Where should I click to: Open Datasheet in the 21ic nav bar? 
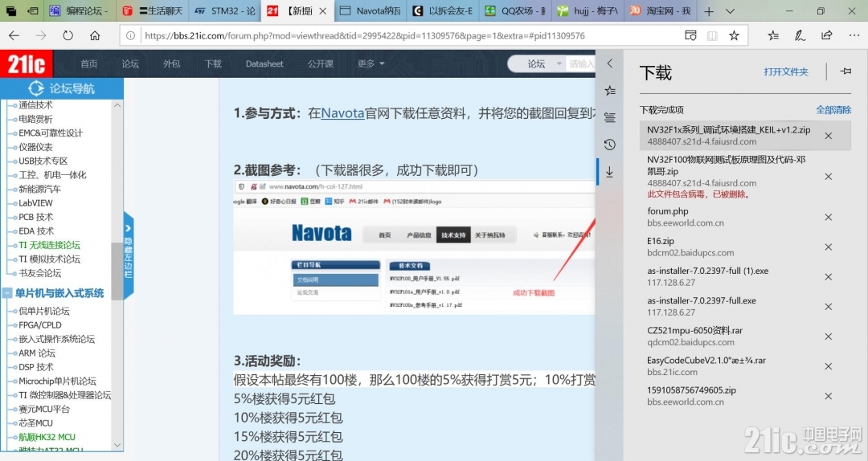[264, 63]
